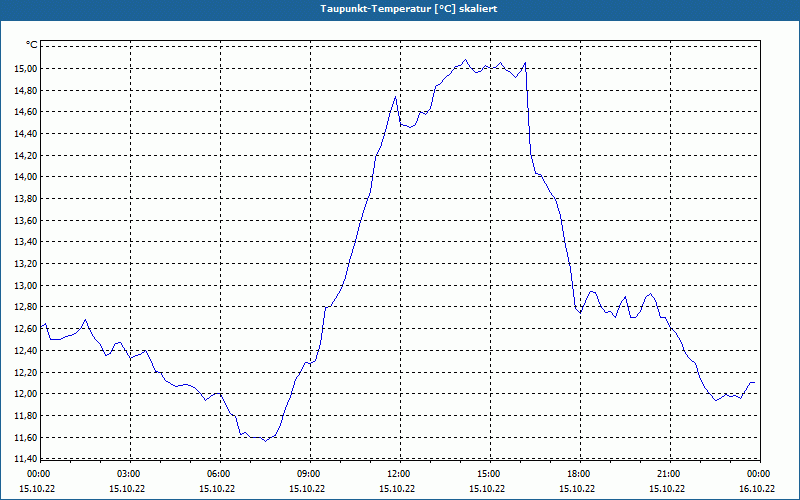The width and height of the screenshot is (800, 500).
Task: Pick the 12,40 axis value
Action: pyautogui.click(x=28, y=351)
